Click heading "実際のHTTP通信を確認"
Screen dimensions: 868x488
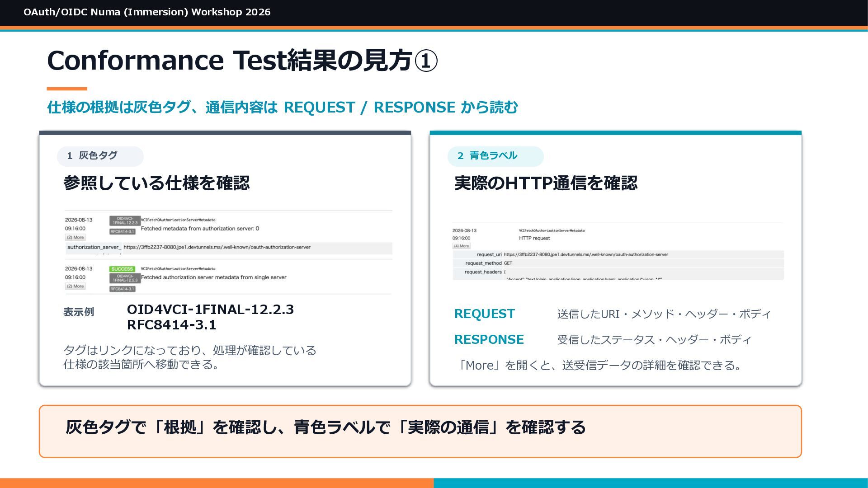[x=546, y=183]
